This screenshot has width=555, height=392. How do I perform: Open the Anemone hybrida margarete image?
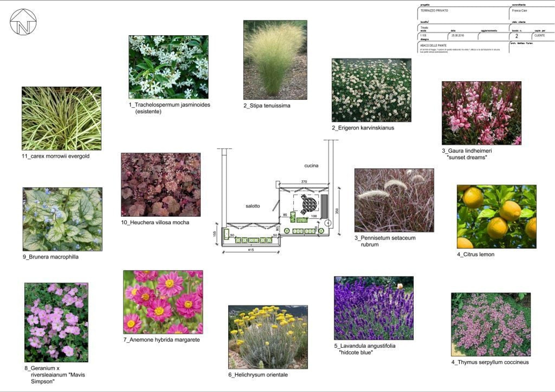(163, 302)
